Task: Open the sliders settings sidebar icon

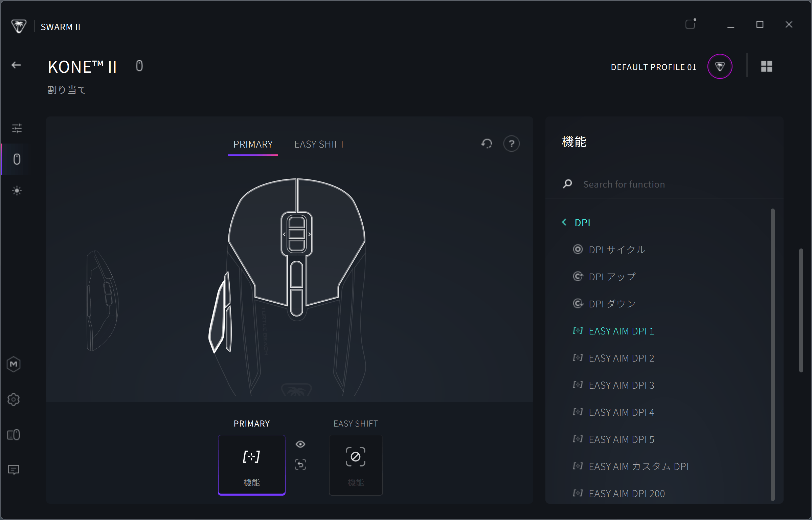Action: pos(17,128)
